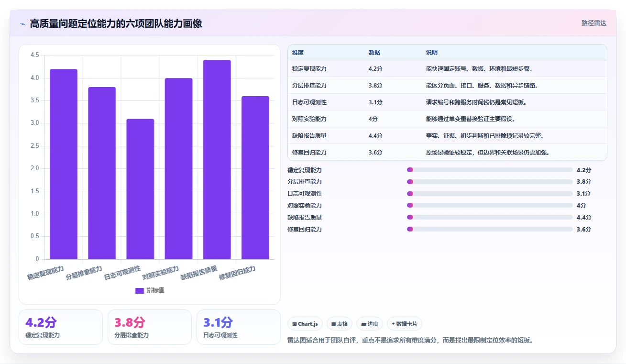Click the purple 指标值 legend color box
626x364 pixels.
coord(140,290)
